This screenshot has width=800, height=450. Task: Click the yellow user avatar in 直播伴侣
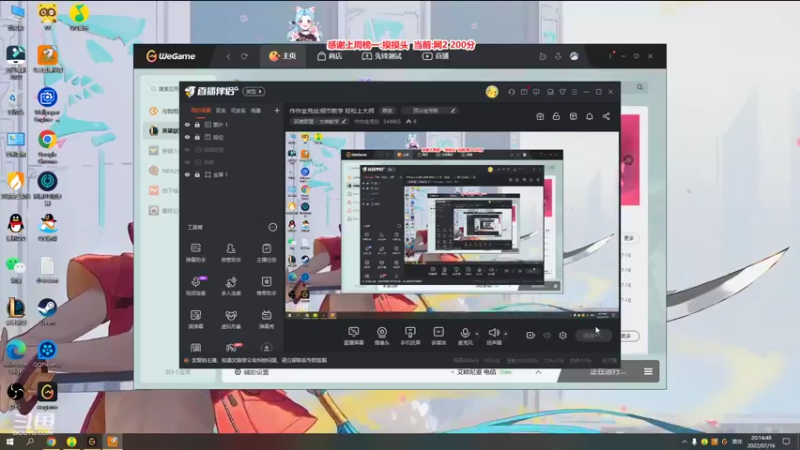point(492,92)
